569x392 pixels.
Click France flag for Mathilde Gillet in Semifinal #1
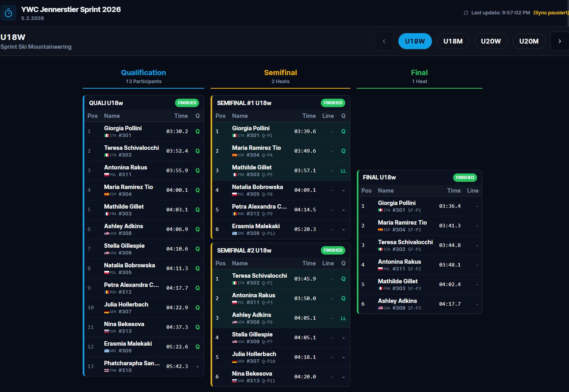click(235, 175)
